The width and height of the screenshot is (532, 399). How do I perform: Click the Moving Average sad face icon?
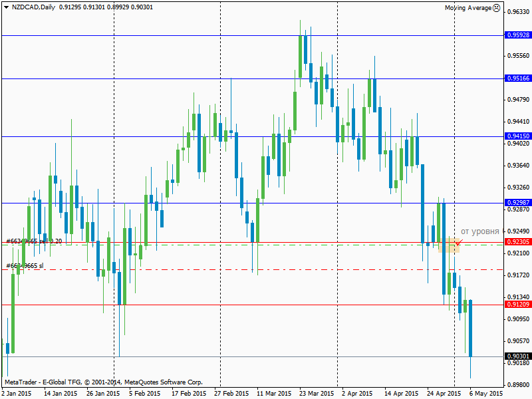point(496,8)
